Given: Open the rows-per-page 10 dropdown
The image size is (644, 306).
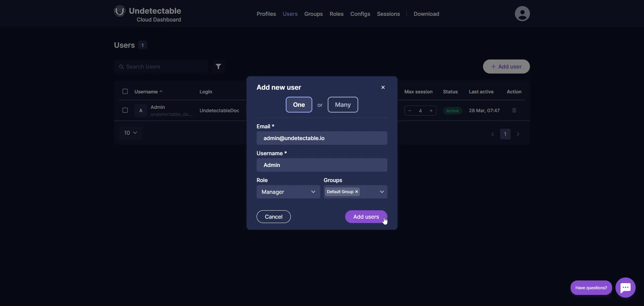Looking at the screenshot, I should (x=130, y=133).
